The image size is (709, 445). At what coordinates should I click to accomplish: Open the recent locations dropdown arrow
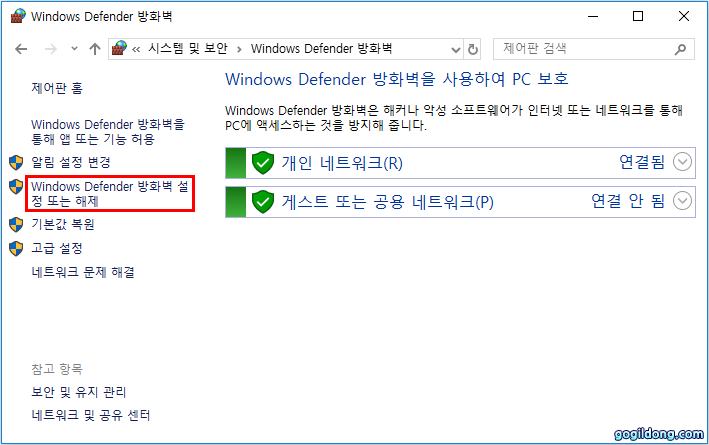[x=74, y=48]
